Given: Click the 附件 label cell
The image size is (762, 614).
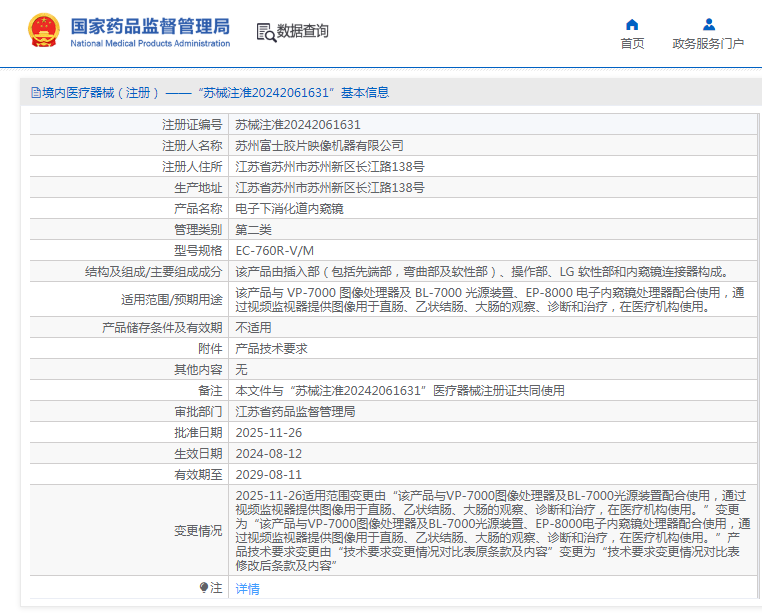Looking at the screenshot, I should pos(129,349).
